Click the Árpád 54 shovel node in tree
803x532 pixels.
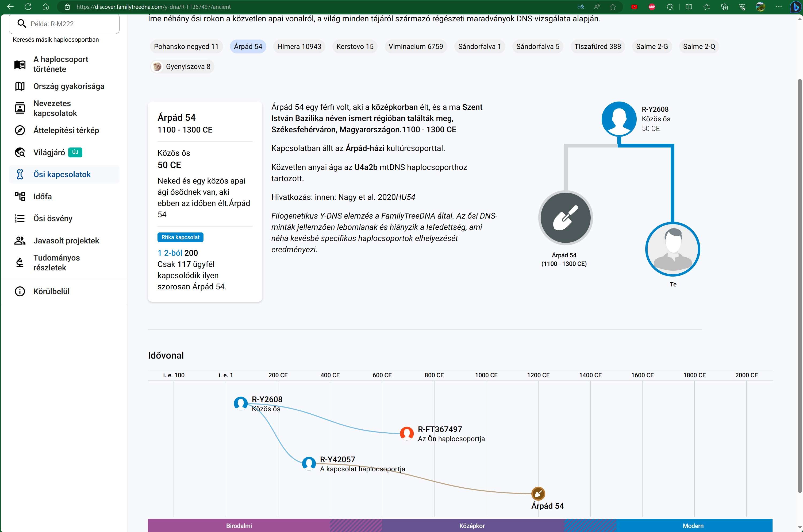pyautogui.click(x=565, y=218)
